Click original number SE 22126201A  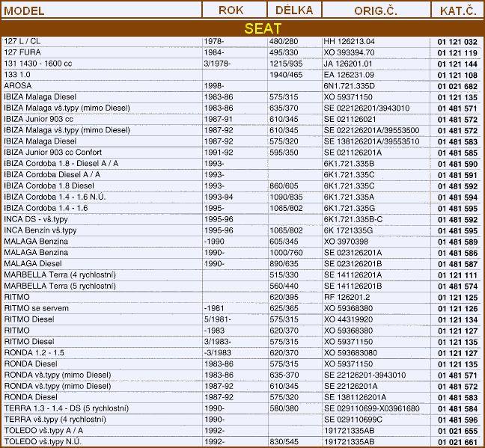(350, 387)
